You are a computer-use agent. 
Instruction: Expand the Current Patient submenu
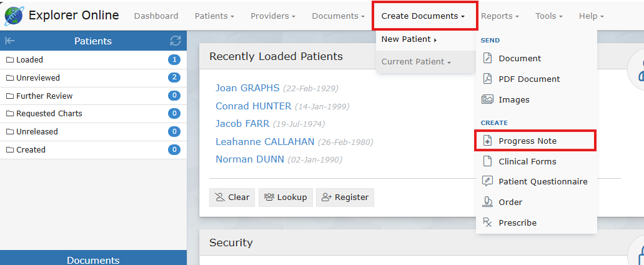[415, 61]
